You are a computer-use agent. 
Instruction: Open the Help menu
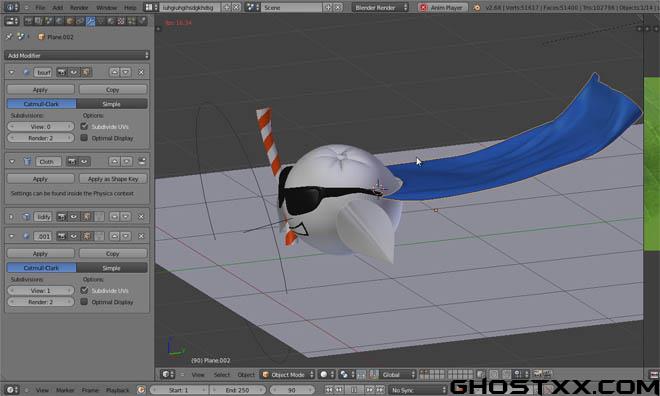point(130,8)
